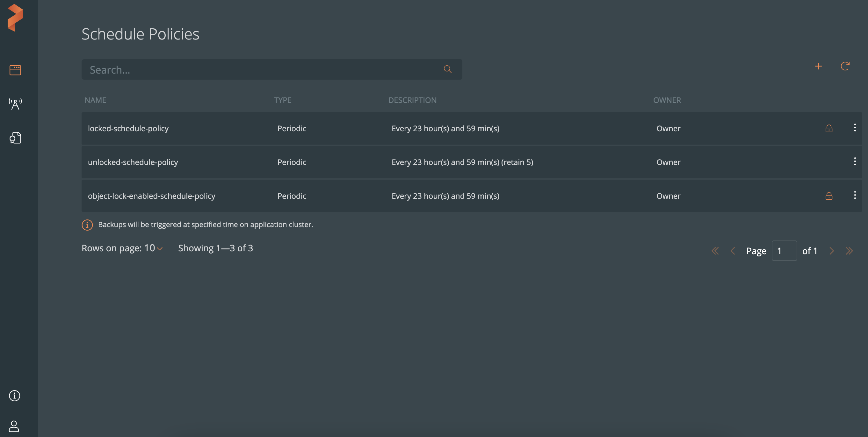Open the user profile icon

[14, 426]
